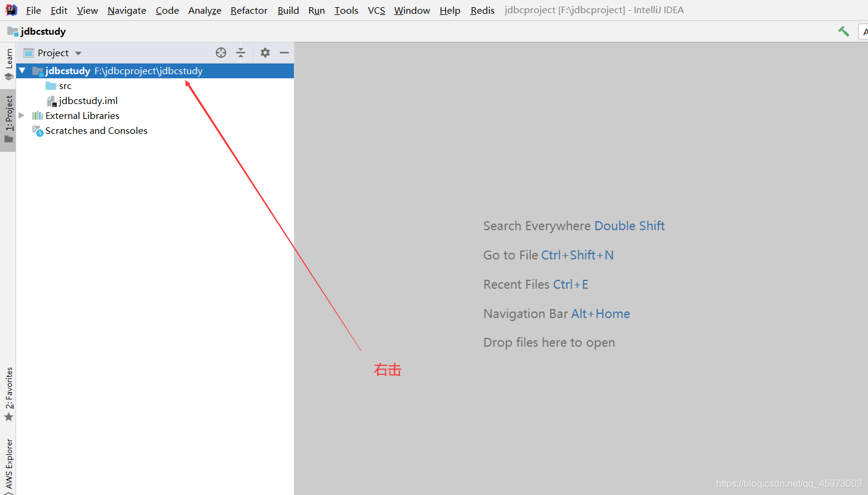Viewport: 868px width, 495px height.
Task: Open the Analyze menu
Action: click(x=205, y=10)
